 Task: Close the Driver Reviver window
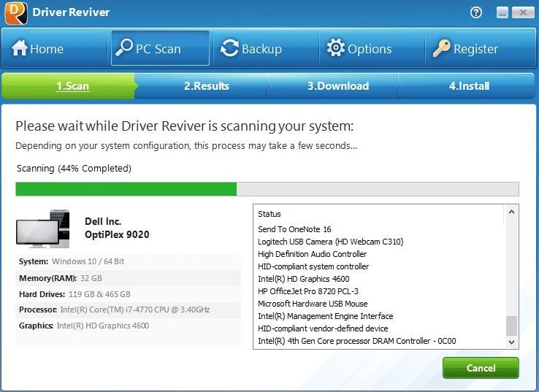[x=523, y=12]
